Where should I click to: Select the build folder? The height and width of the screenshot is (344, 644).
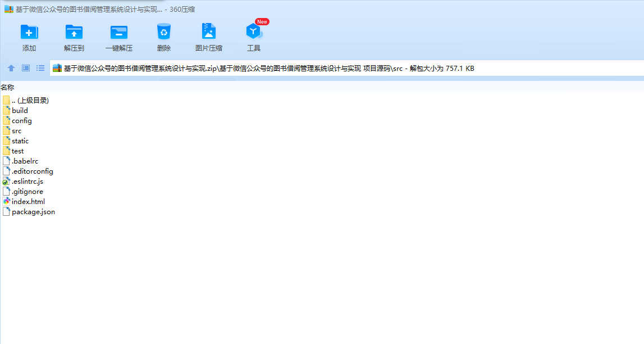click(x=15, y=111)
